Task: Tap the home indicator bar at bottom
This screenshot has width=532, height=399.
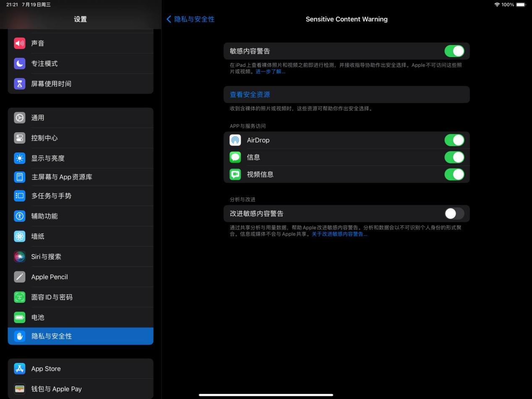Action: 266,394
